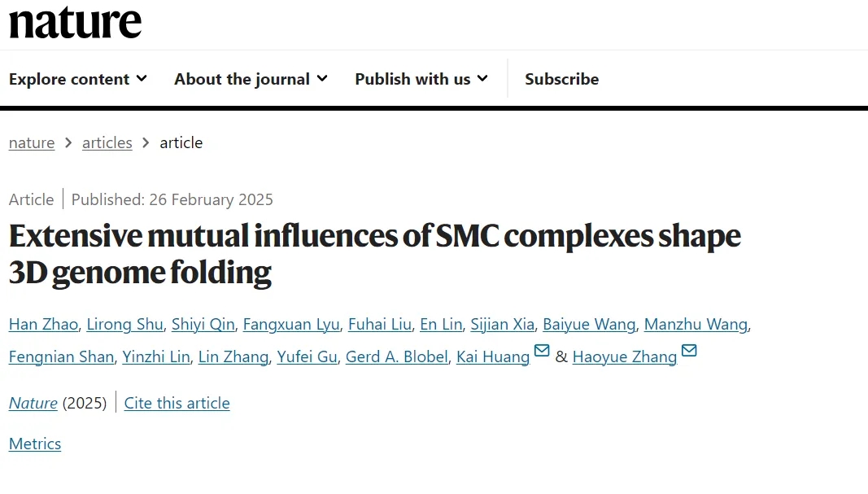Expand the Publish with us dropdown
Image resolution: width=868 pixels, height=494 pixels.
point(422,79)
